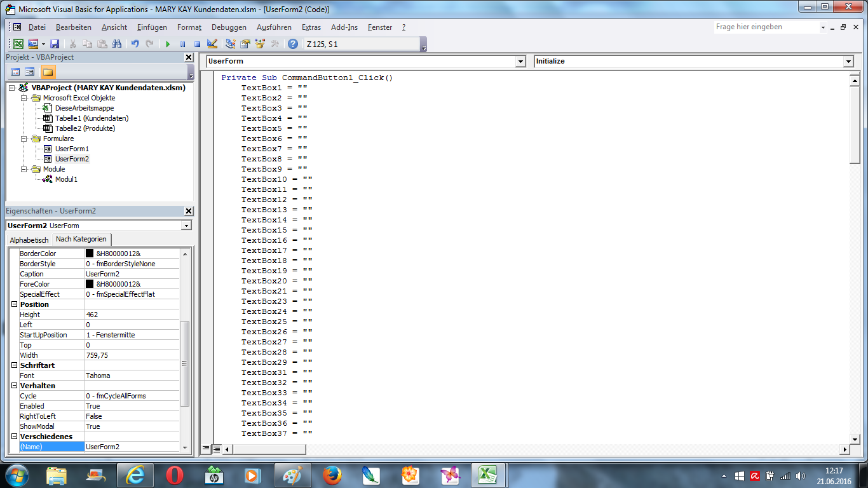This screenshot has width=868, height=488.
Task: Open Find with the binoculars icon
Action: point(116,44)
